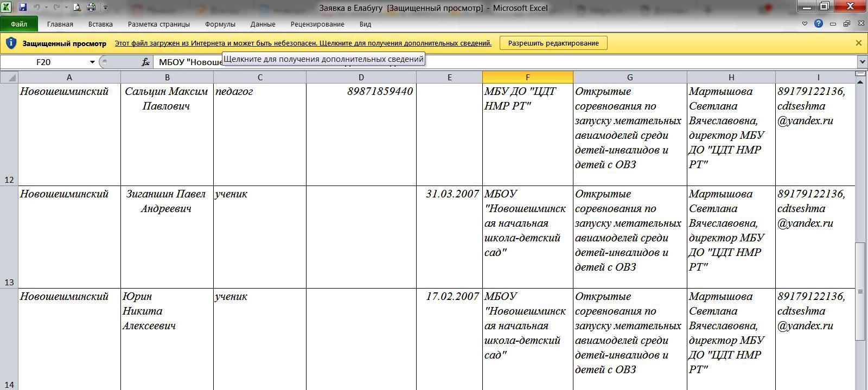Screen dimensions: 868x390
Task: Switch to the Формулы ribbon tab
Action: click(220, 24)
